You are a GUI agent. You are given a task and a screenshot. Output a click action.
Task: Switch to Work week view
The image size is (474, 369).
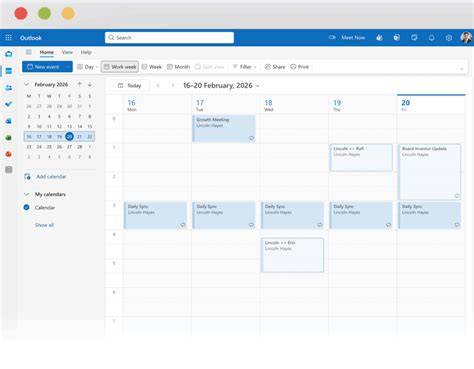[x=120, y=67]
